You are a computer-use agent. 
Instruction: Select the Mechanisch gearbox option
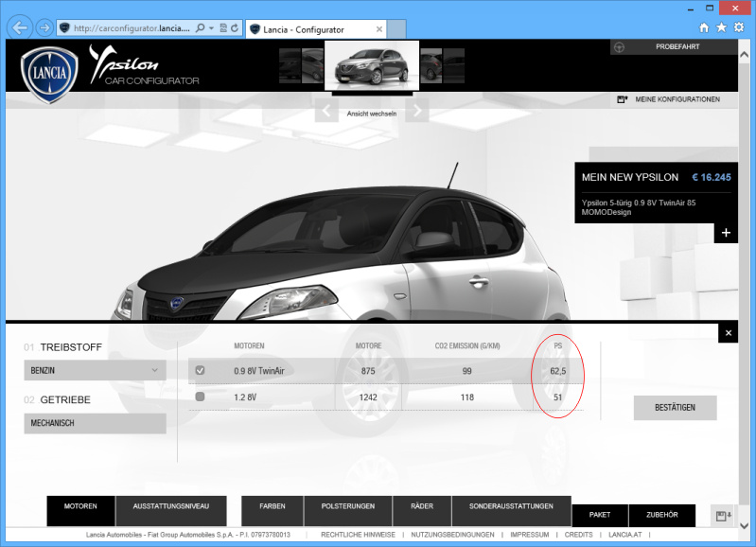pos(95,423)
